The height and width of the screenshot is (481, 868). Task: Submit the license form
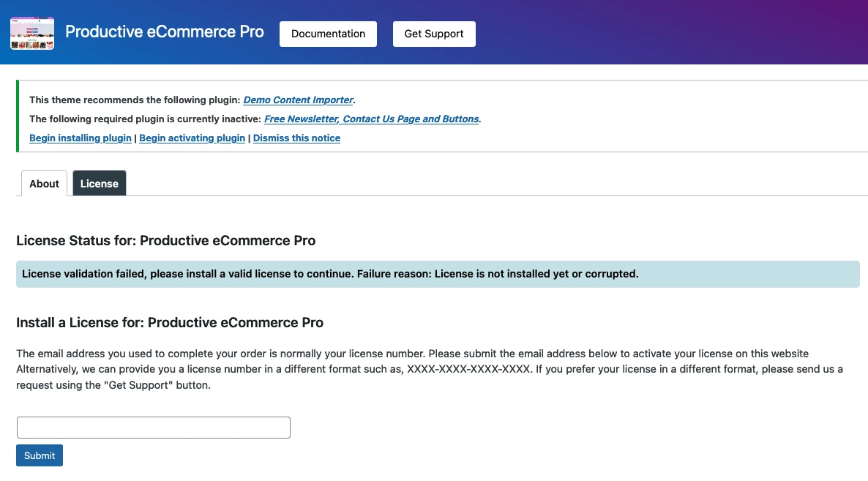40,455
